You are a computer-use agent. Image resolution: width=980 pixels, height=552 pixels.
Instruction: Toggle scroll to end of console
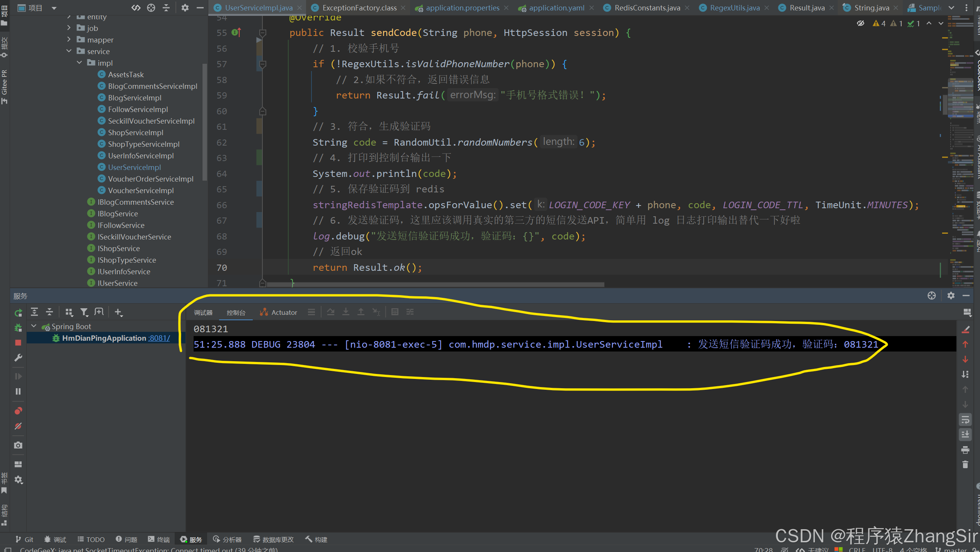point(965,435)
